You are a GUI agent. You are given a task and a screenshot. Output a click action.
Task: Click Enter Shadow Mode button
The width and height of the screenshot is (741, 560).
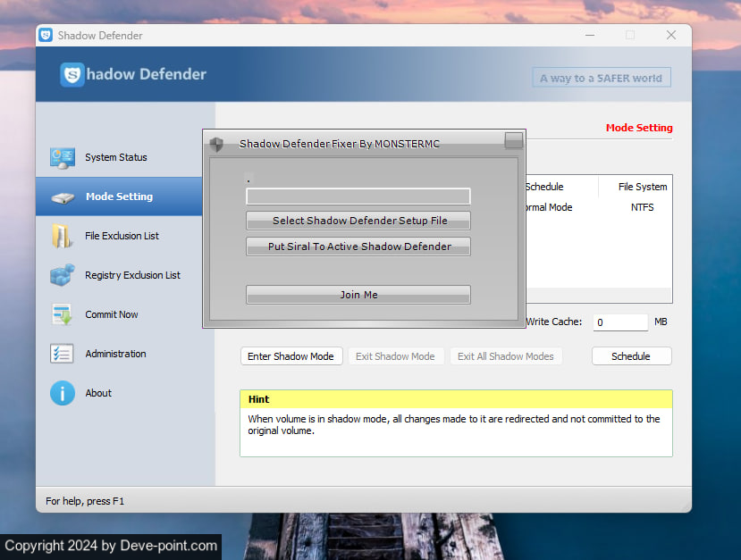click(291, 356)
